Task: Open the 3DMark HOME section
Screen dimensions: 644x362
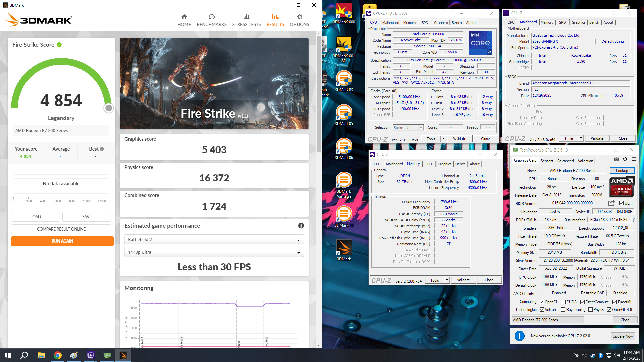Action: pos(184,20)
